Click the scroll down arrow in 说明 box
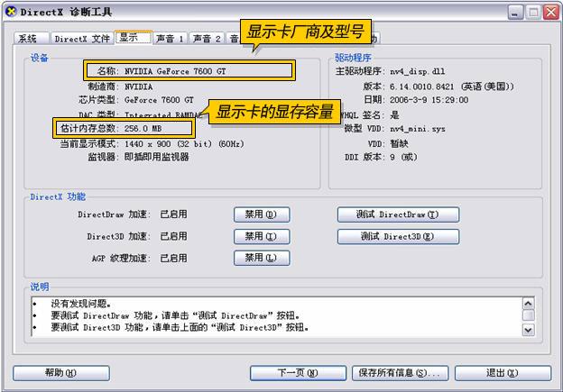This screenshot has height=392, width=563. (x=528, y=330)
